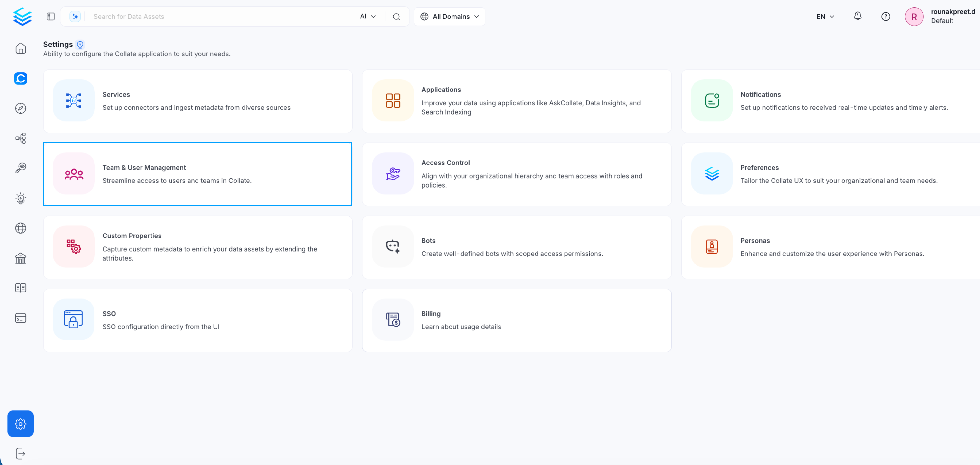Open Team & User Management settings
Screen dimensions: 980x465
[x=198, y=174]
